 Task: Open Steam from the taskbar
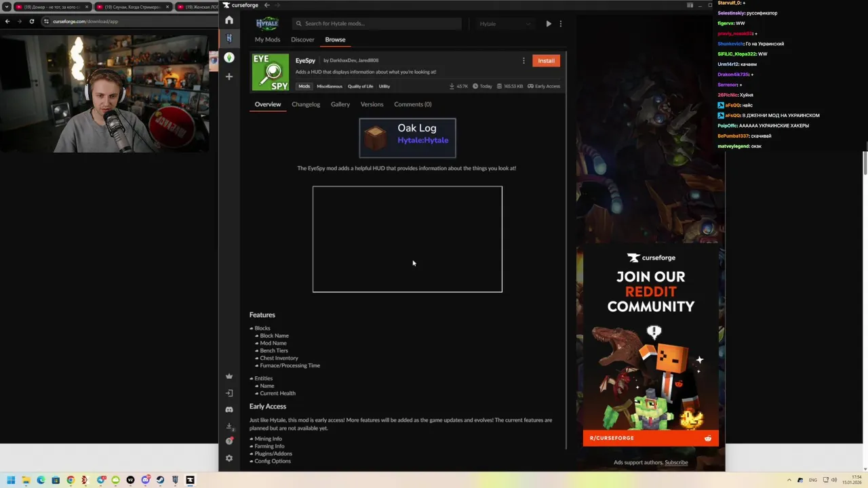pos(160,480)
